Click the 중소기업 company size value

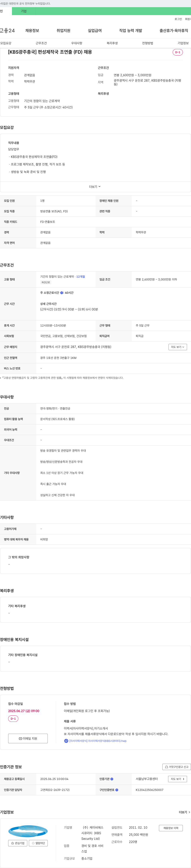tap(87, 858)
